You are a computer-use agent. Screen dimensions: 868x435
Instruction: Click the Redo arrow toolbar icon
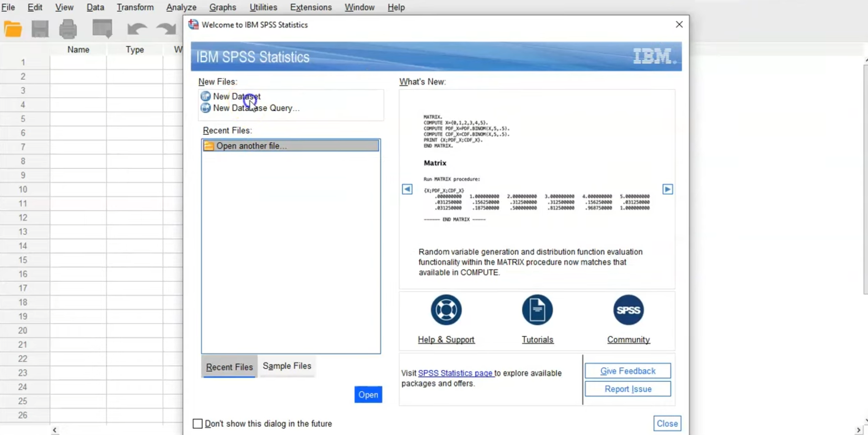point(166,29)
